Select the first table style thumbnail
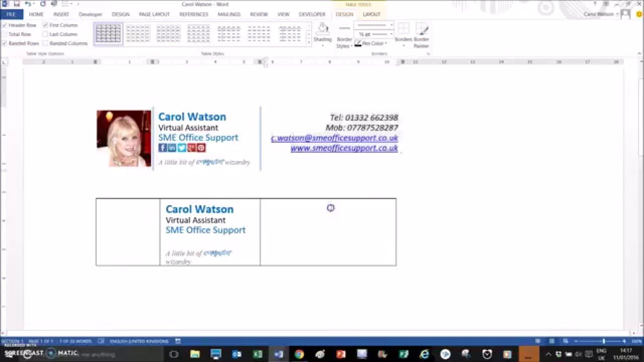Screen dimensions: 644x362 click(107, 33)
